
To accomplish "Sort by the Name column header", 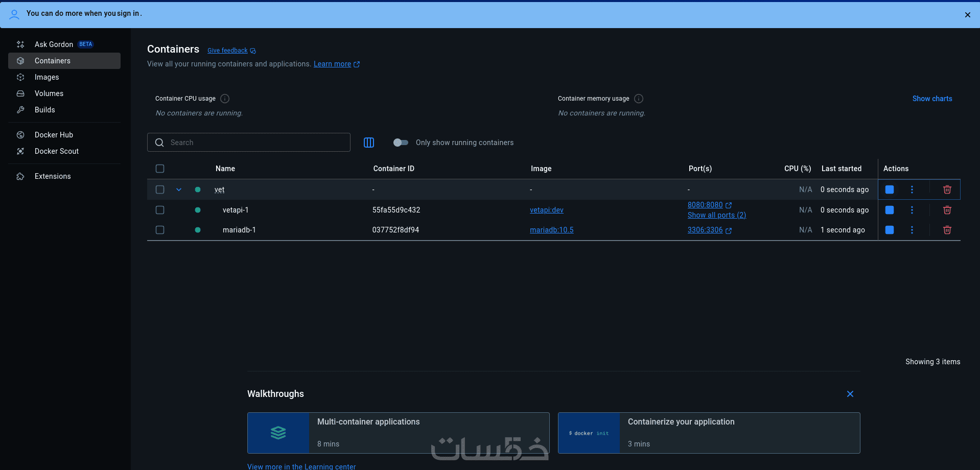I will 225,169.
